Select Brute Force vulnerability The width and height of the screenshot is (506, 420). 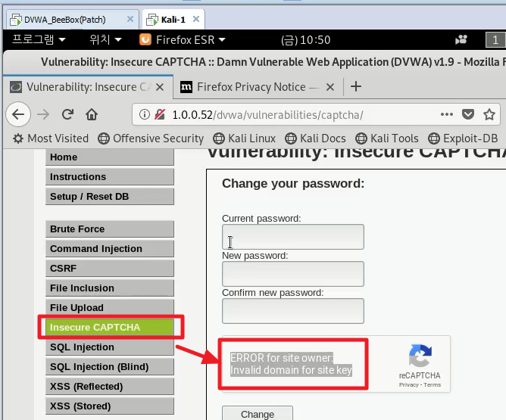tap(110, 229)
